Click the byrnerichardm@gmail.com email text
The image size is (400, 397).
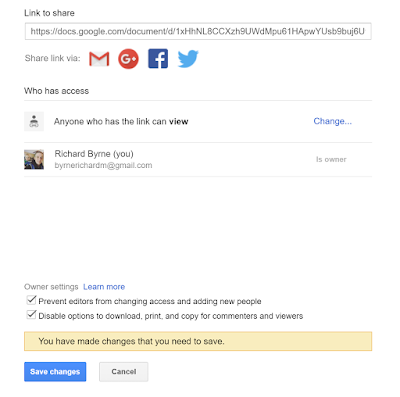[x=103, y=165]
